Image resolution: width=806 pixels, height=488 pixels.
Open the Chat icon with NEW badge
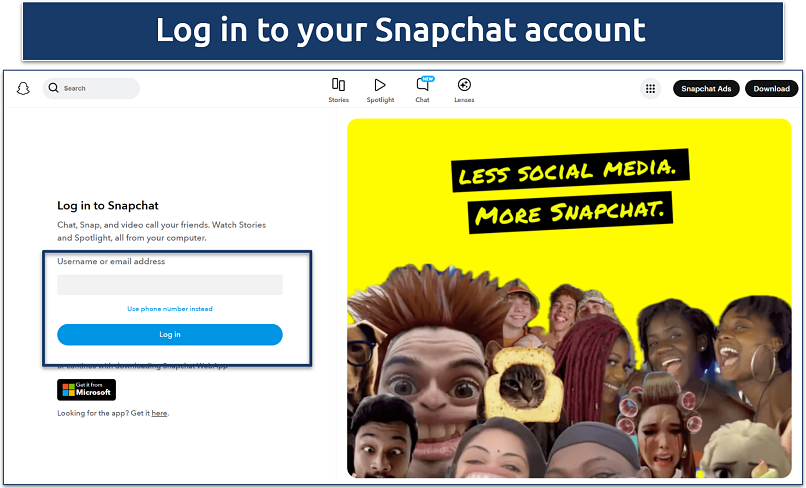click(x=422, y=86)
